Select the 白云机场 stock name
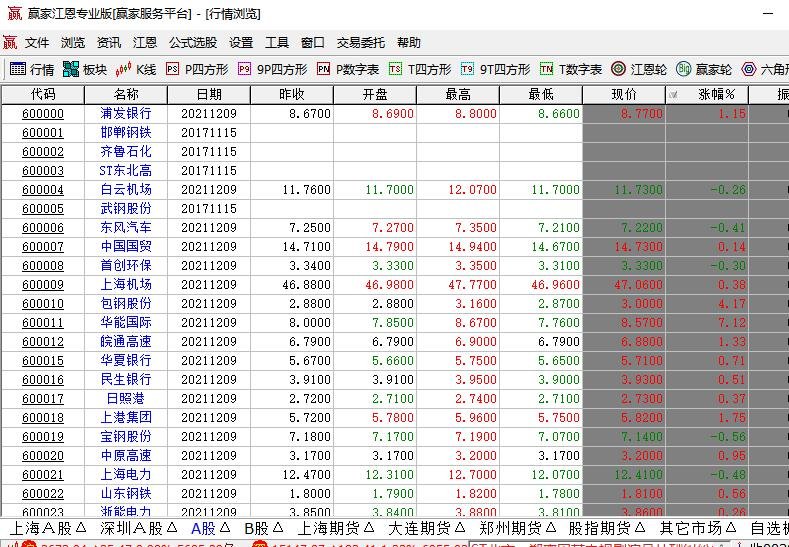 126,189
